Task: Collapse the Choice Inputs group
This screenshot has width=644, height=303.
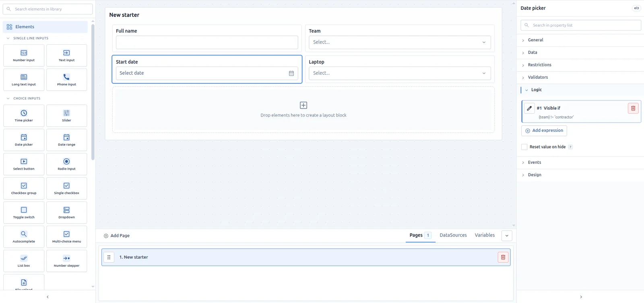Action: click(x=23, y=98)
